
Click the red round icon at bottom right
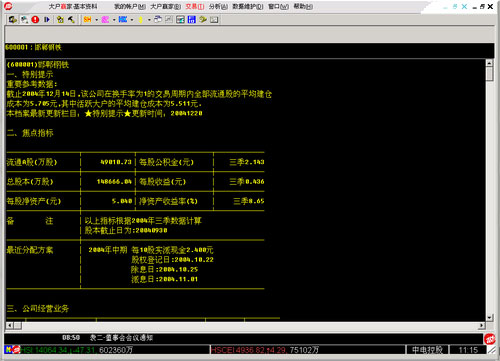pyautogui.click(x=489, y=339)
